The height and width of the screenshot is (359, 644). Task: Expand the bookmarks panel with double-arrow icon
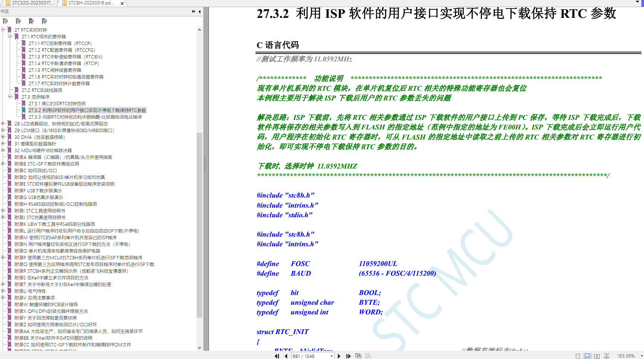point(194,12)
